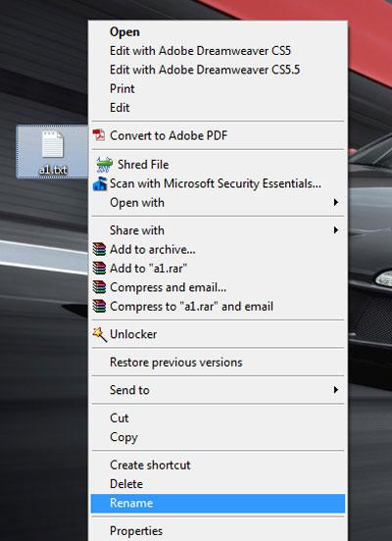
Task: Select Convert to Adobe PDF
Action: pos(218,135)
